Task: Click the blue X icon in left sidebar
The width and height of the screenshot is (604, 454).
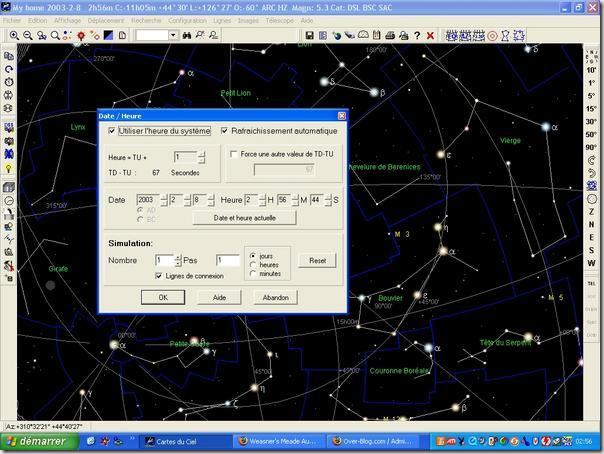Action: click(8, 154)
